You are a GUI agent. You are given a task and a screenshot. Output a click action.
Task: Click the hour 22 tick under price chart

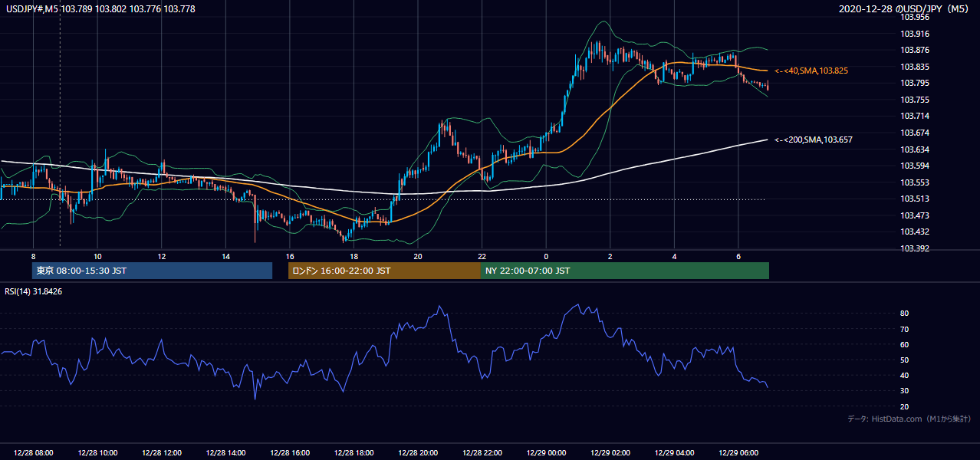coord(482,256)
